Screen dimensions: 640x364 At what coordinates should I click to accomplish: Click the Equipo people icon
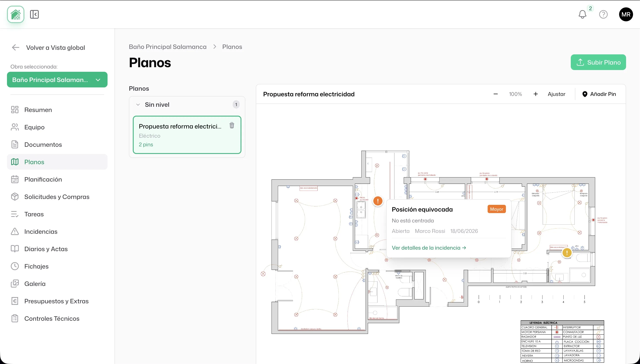point(15,127)
